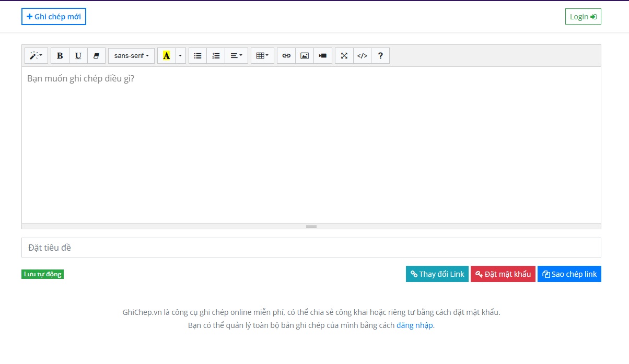Click into the note editor text area
Viewport: 629px width, 364px height.
pyautogui.click(x=311, y=145)
